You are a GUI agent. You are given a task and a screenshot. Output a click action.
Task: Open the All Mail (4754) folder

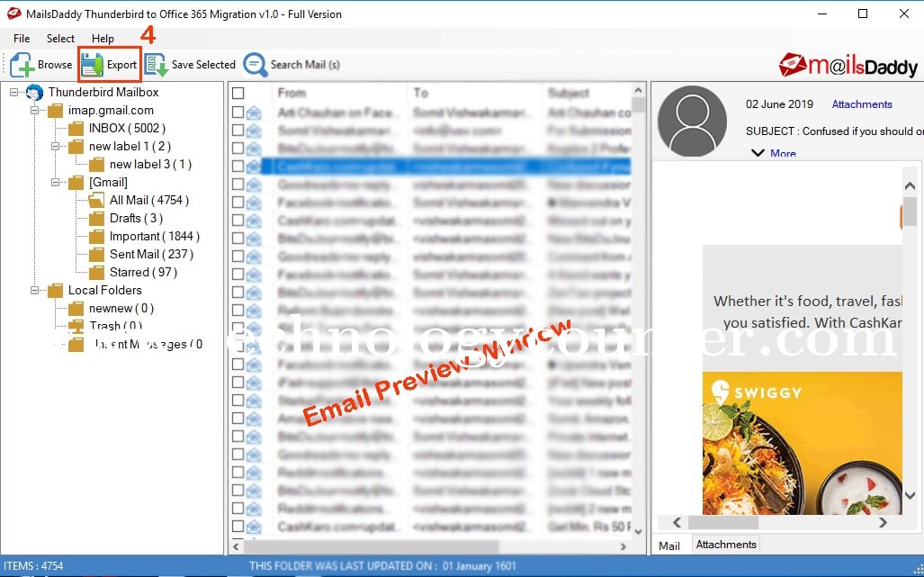pos(149,201)
